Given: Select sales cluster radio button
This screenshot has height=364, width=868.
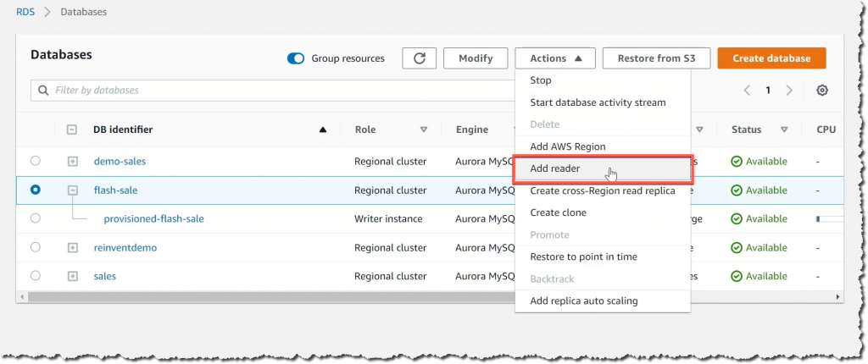Looking at the screenshot, I should tap(36, 275).
